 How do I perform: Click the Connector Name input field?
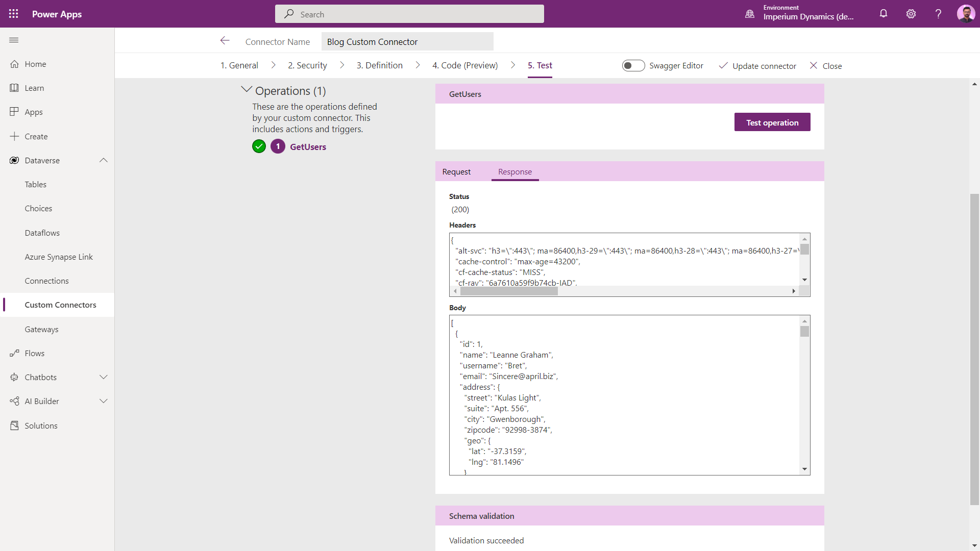pos(407,42)
